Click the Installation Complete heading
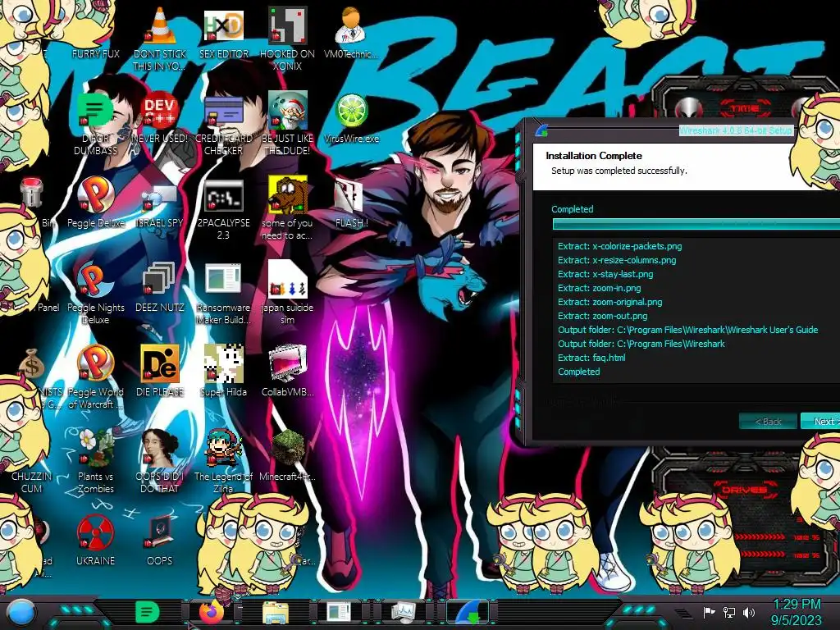This screenshot has width=840, height=630. tap(594, 156)
